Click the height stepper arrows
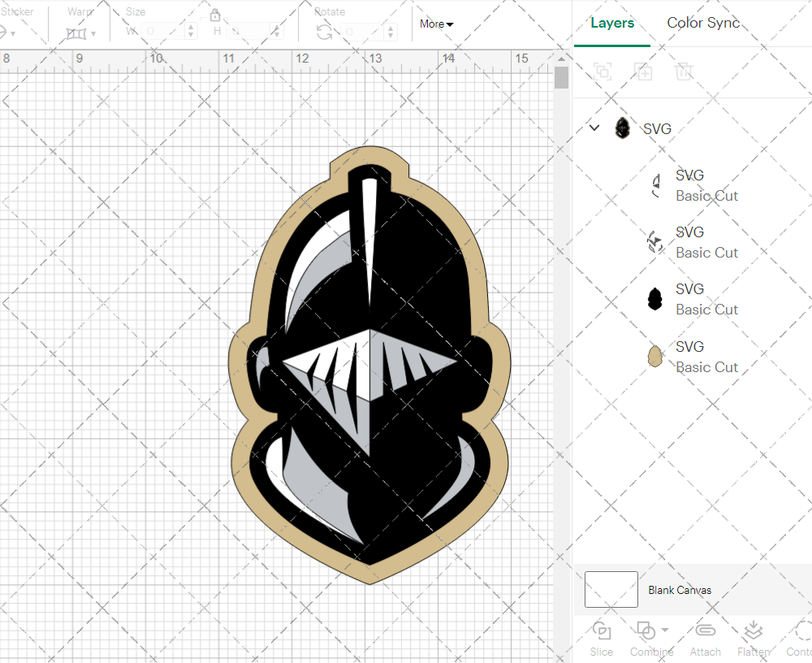 coord(277,32)
